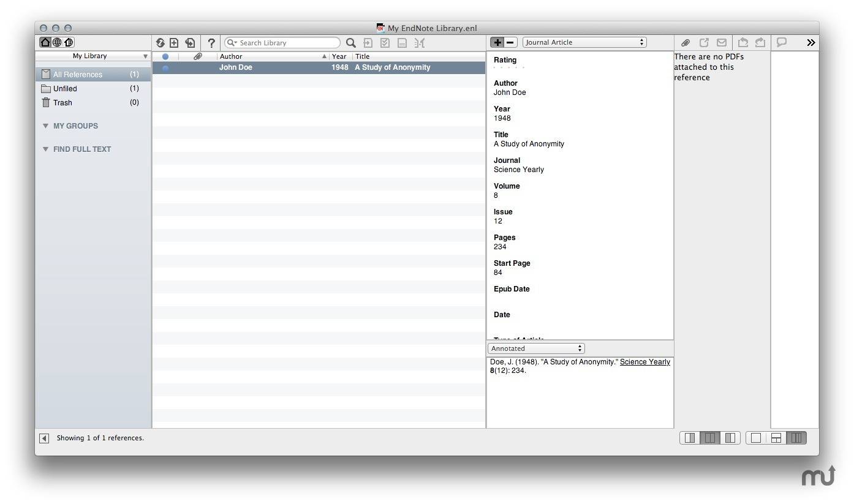Image resolution: width=854 pixels, height=504 pixels.
Task: Open the comment bubble icon
Action: click(x=782, y=42)
